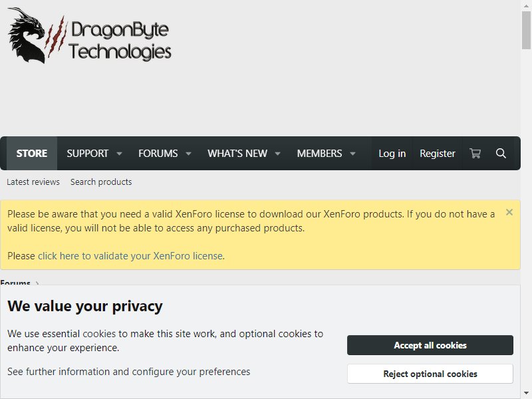Select What's New in navigation

click(237, 154)
